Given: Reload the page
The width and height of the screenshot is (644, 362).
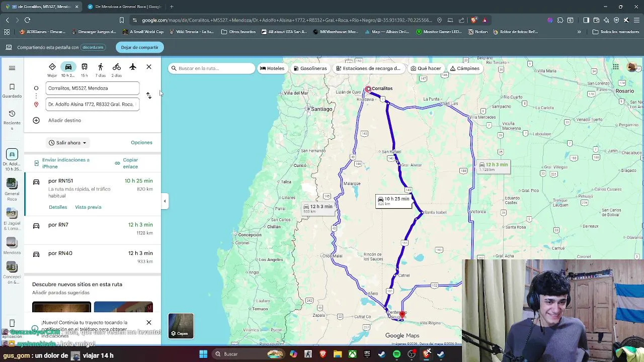Looking at the screenshot, I should click(x=27, y=20).
